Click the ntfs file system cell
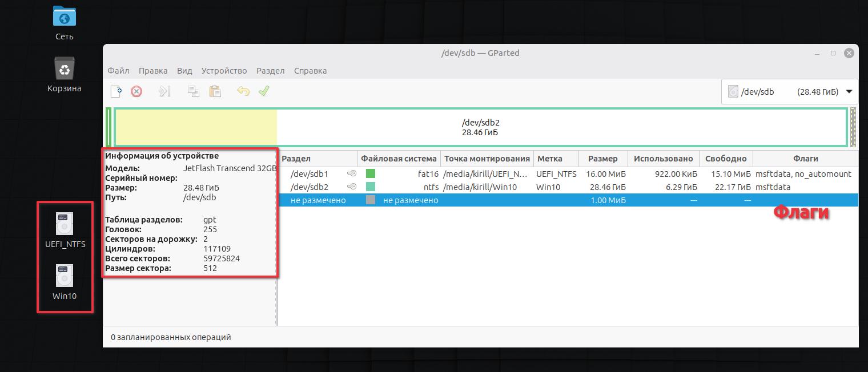 tap(431, 187)
